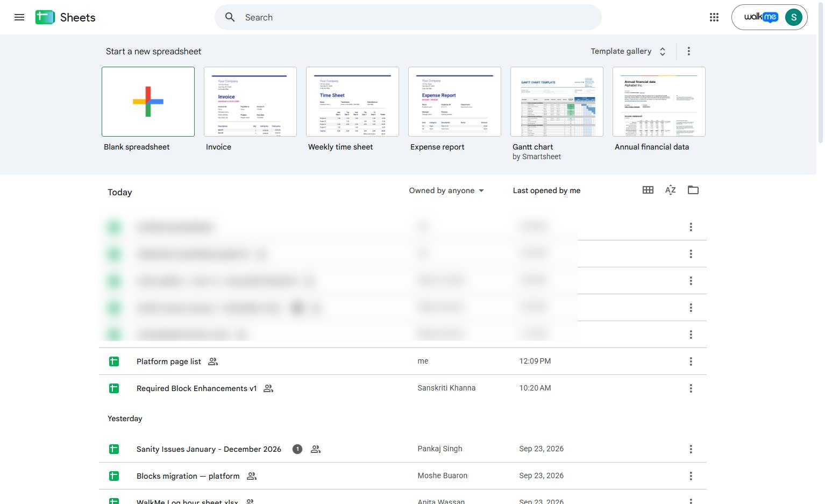Open Required Block Enhancements v1
The height and width of the screenshot is (504, 825).
click(197, 388)
